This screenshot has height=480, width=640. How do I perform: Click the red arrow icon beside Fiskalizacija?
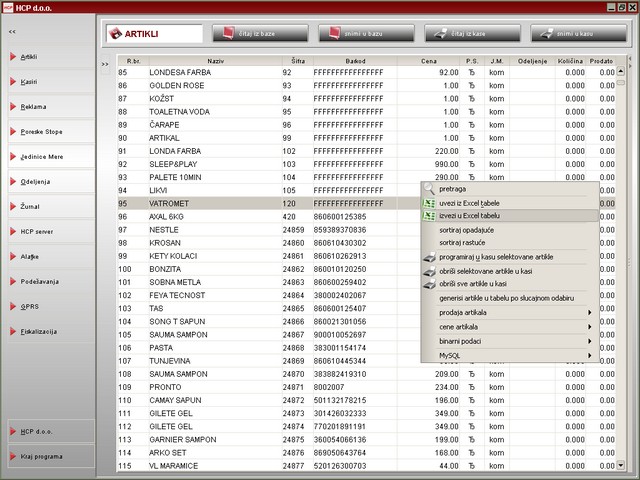pyautogui.click(x=13, y=331)
